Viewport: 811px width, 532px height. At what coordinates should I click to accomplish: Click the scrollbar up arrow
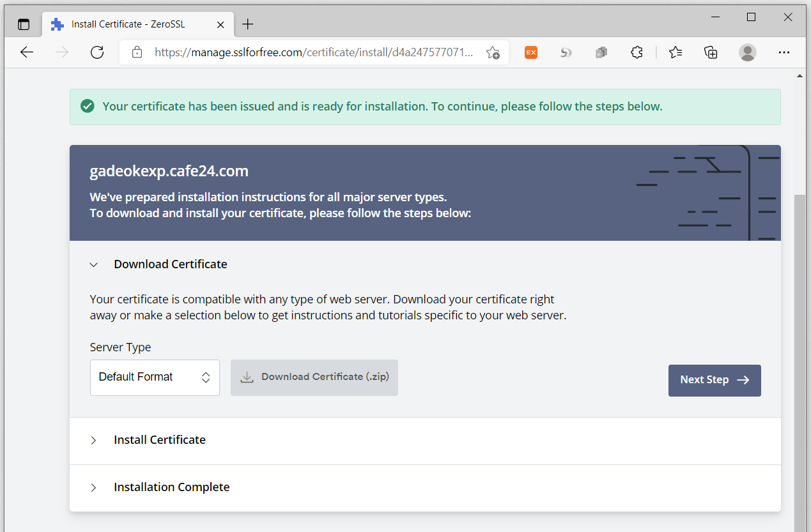[799, 75]
